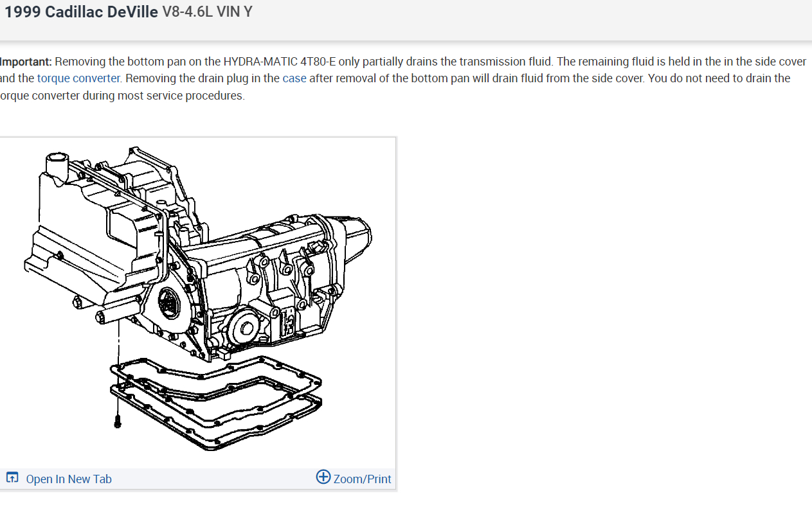
Task: Click the '1999 Cadillac DeVille' heading
Action: pyautogui.click(x=81, y=12)
